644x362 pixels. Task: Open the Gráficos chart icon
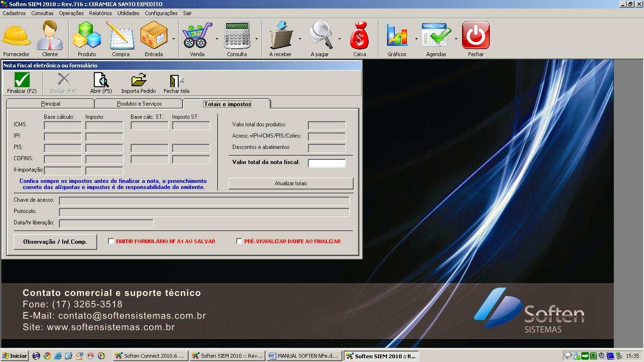point(397,36)
